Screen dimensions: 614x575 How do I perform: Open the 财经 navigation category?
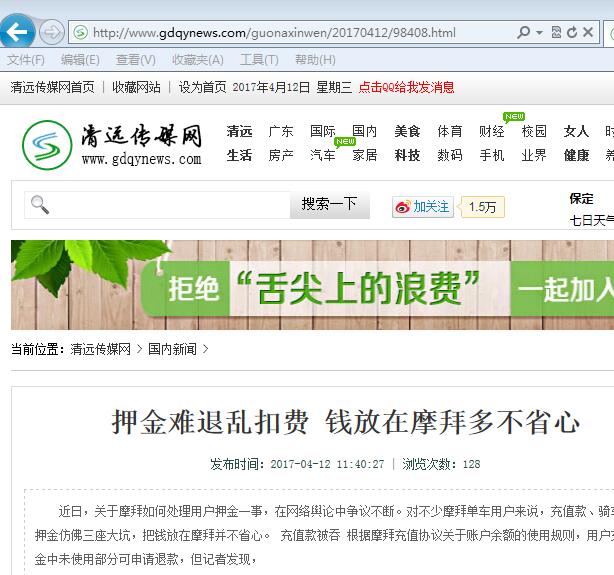pos(492,131)
